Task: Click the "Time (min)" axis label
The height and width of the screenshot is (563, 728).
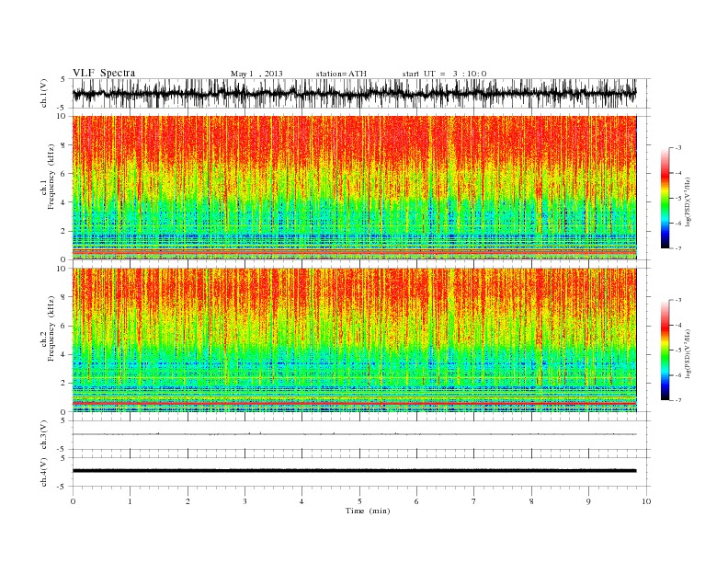Action: coord(368,511)
